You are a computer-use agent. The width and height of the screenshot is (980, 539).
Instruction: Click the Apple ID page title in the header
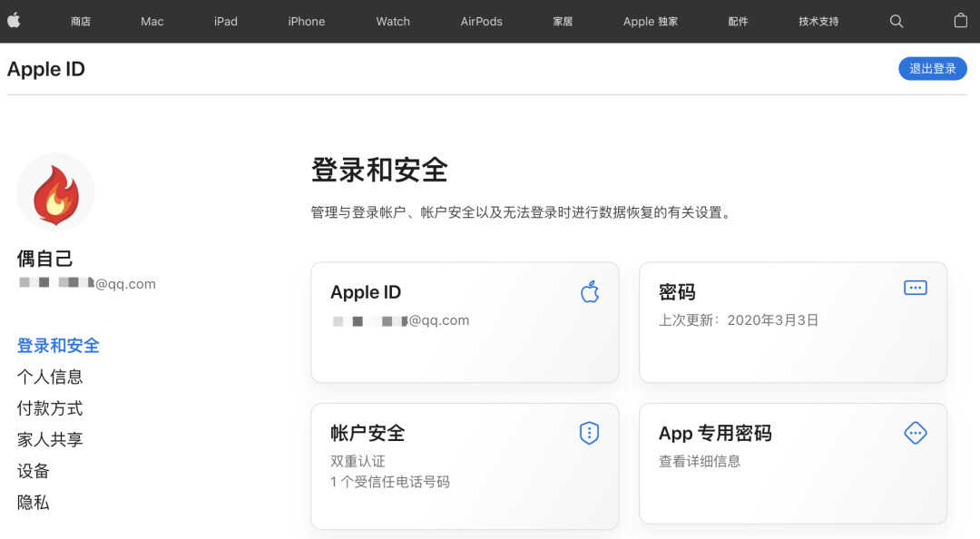[46, 69]
